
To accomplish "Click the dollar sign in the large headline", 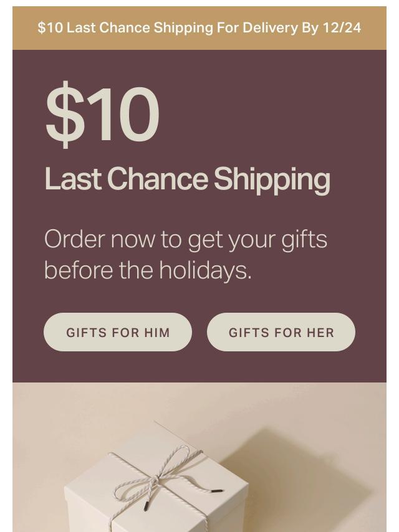I will [x=65, y=115].
